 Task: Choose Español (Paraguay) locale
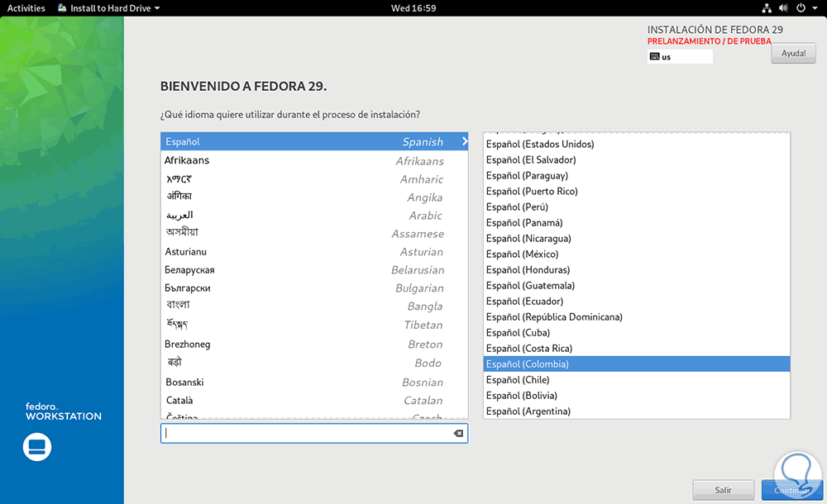click(637, 175)
